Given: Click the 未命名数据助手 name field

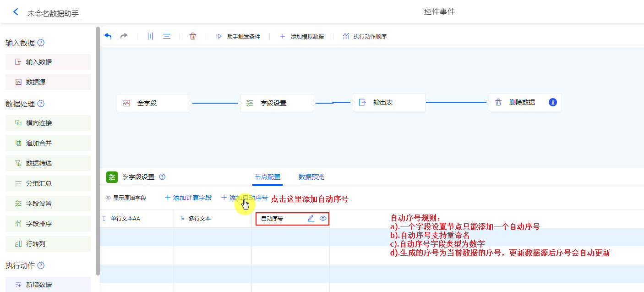Looking at the screenshot, I should (x=53, y=14).
